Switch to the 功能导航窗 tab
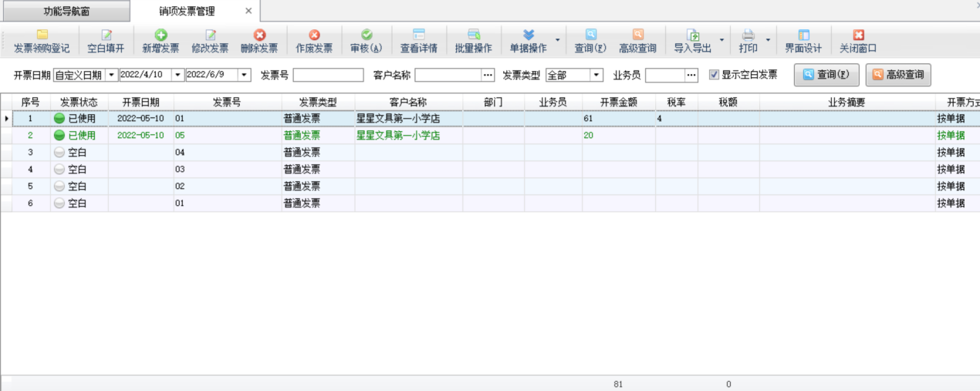 pos(66,12)
